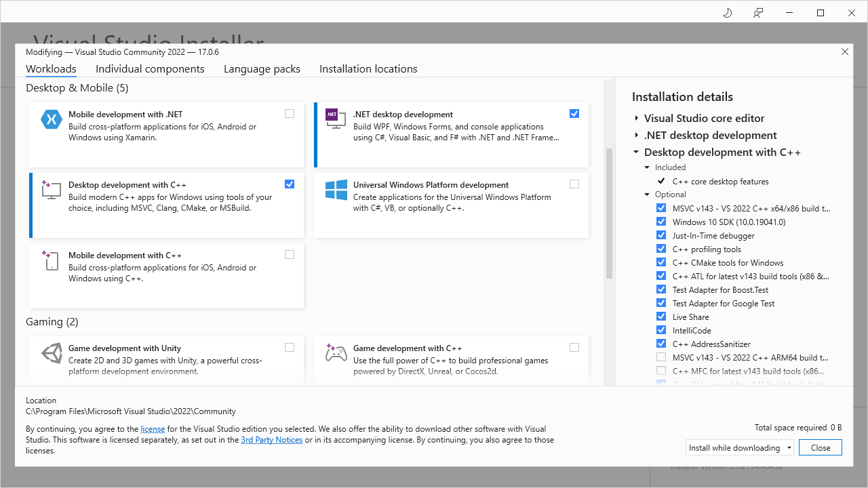Expand .NET desktop development details
The height and width of the screenshot is (488, 868).
click(637, 135)
